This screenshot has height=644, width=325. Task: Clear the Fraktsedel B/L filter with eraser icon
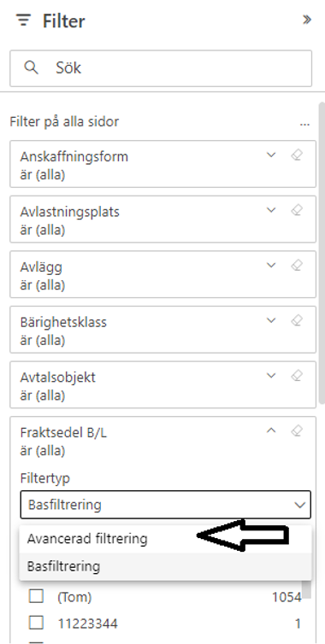pos(297,430)
